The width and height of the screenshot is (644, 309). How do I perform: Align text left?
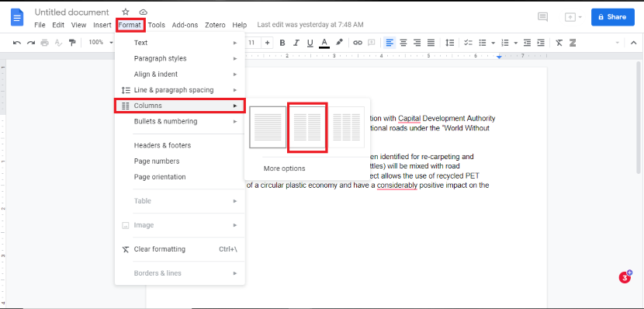click(x=390, y=43)
